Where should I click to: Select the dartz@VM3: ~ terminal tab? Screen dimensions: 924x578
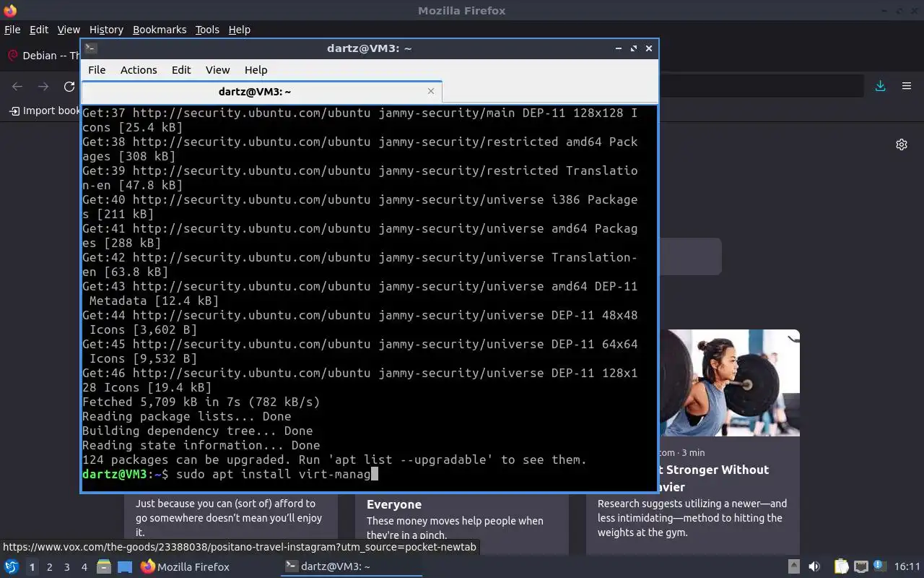coord(261,92)
